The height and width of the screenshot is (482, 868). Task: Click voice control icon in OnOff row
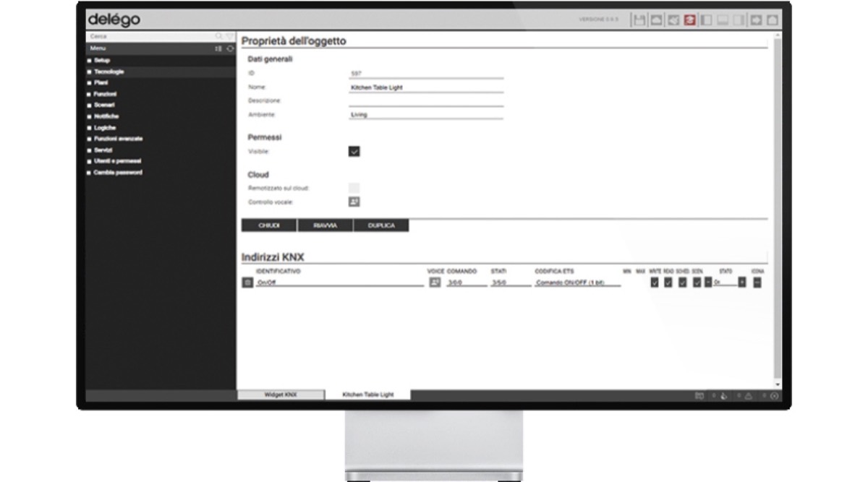(435, 283)
